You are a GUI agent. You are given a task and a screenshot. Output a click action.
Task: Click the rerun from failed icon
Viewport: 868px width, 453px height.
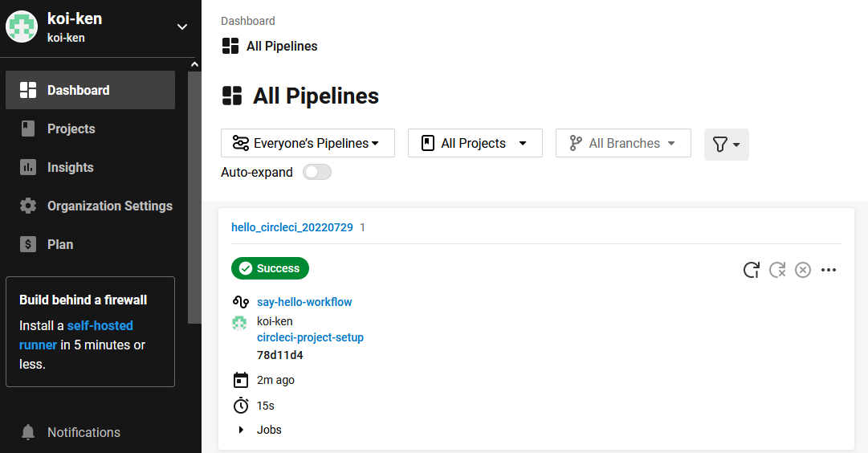pos(777,270)
